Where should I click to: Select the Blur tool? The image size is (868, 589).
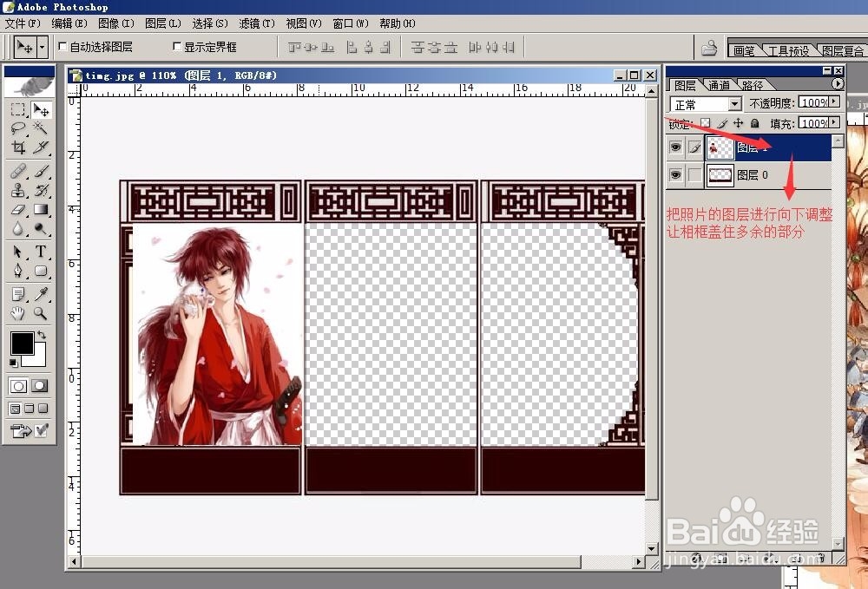(17, 228)
